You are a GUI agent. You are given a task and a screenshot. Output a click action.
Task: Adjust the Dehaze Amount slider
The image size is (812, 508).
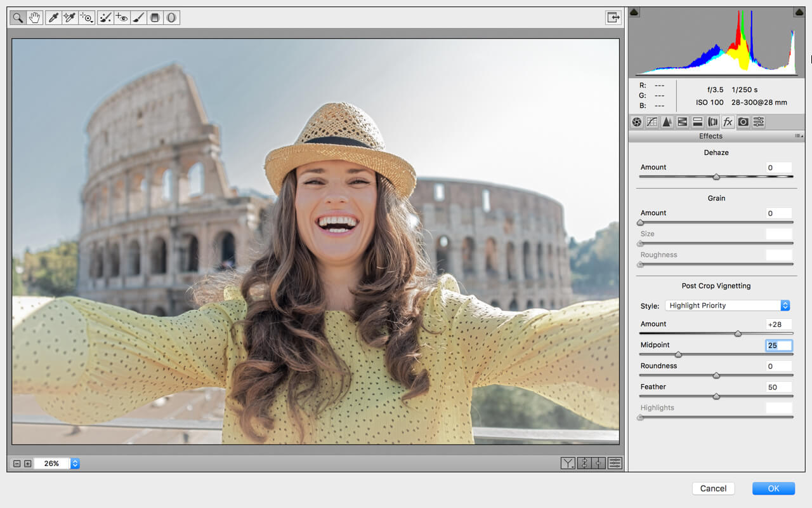tap(716, 177)
